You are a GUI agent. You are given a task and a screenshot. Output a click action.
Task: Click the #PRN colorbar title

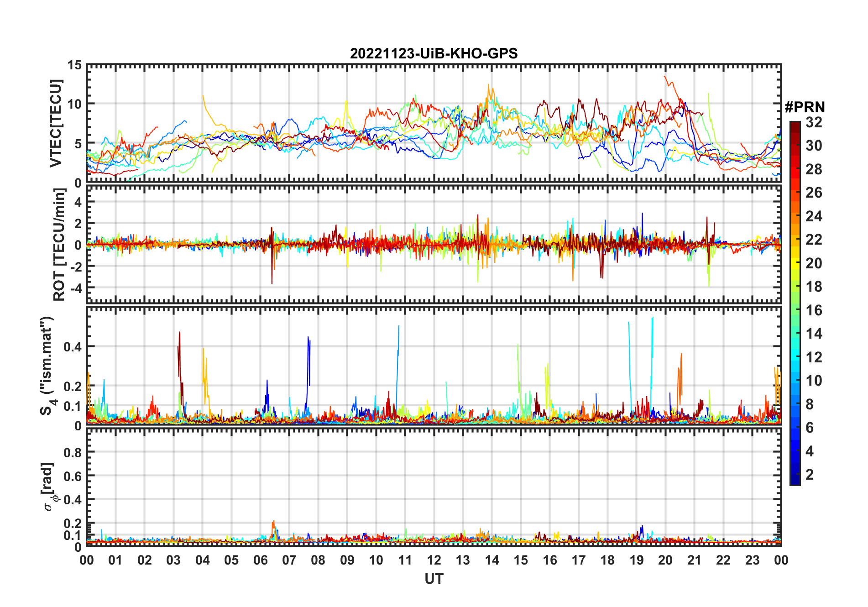click(805, 107)
